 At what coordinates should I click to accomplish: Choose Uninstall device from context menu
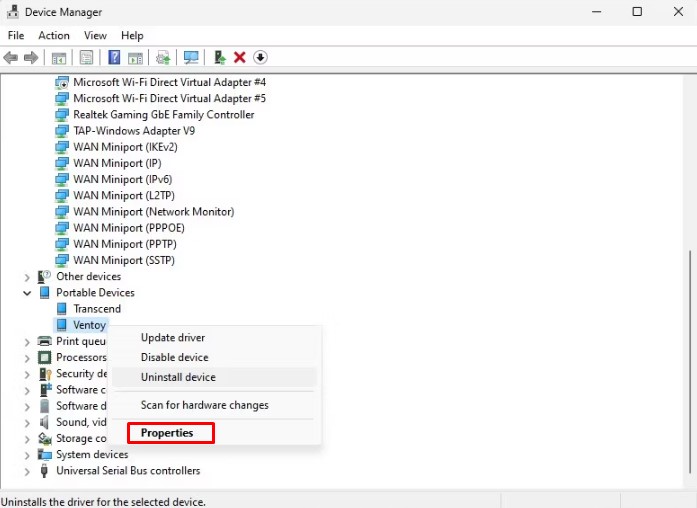[214, 377]
